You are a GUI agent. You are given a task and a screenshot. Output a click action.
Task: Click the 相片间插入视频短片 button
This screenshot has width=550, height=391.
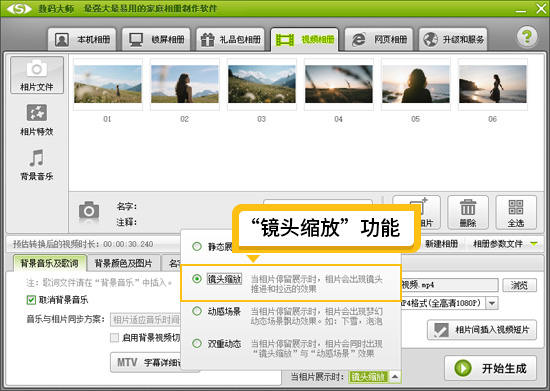[x=482, y=330]
